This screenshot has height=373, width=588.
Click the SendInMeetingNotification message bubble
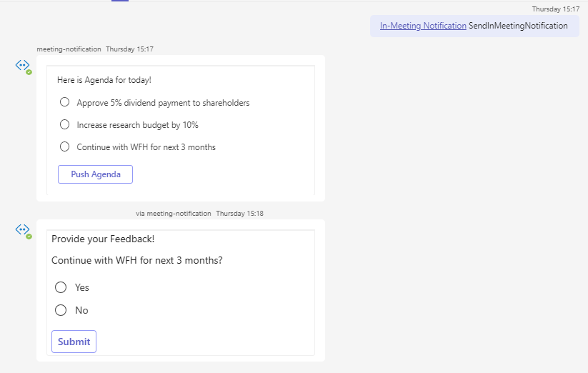tap(474, 26)
